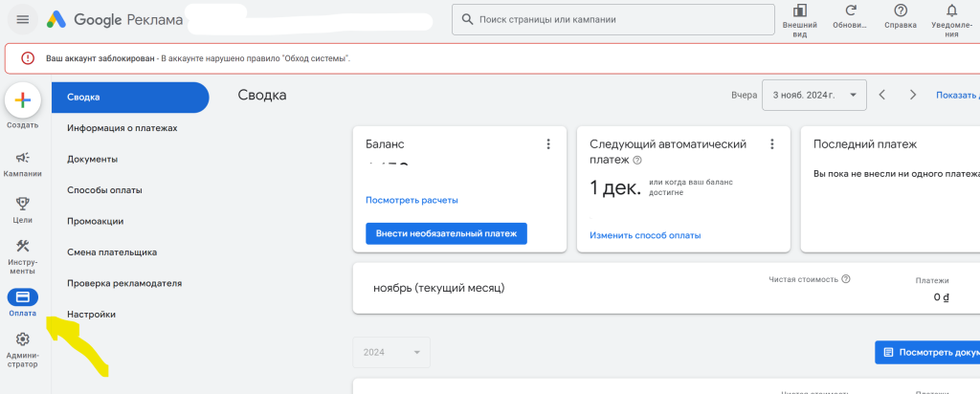Click the search magnifier icon
The image size is (980, 394).
466,19
